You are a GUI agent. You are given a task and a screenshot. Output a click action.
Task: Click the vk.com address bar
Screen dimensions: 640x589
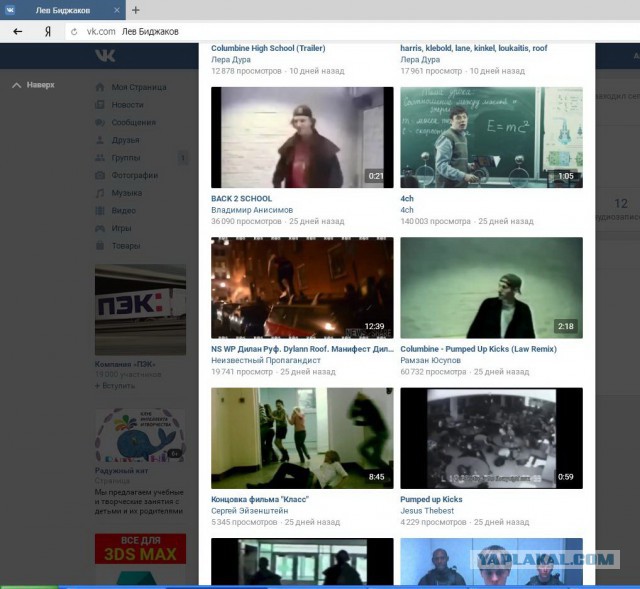click(x=351, y=31)
